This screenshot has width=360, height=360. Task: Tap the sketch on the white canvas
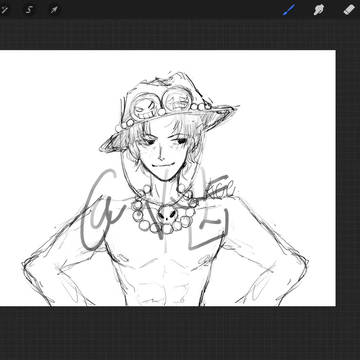[x=168, y=178]
